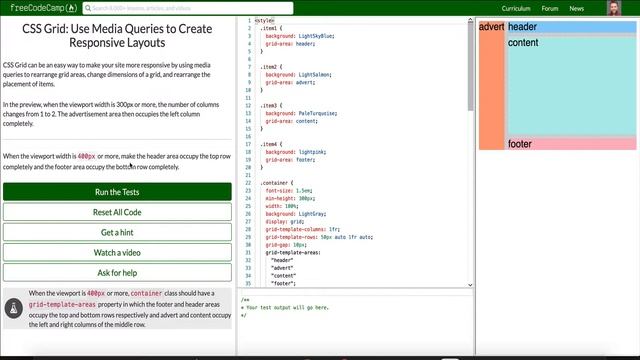Click 'background: LightGray;' line
Viewport: 640px width, 360px height.
pos(296,214)
